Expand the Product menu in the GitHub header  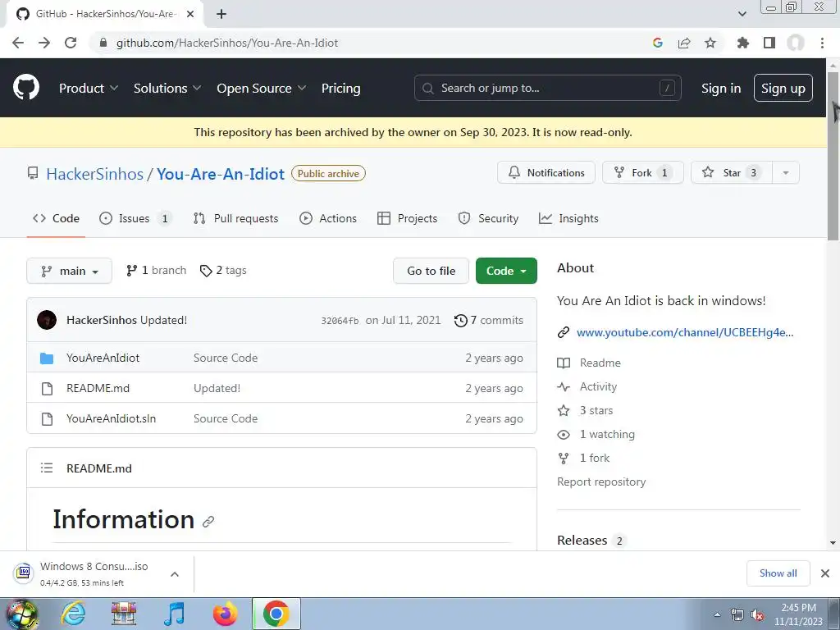(89, 88)
